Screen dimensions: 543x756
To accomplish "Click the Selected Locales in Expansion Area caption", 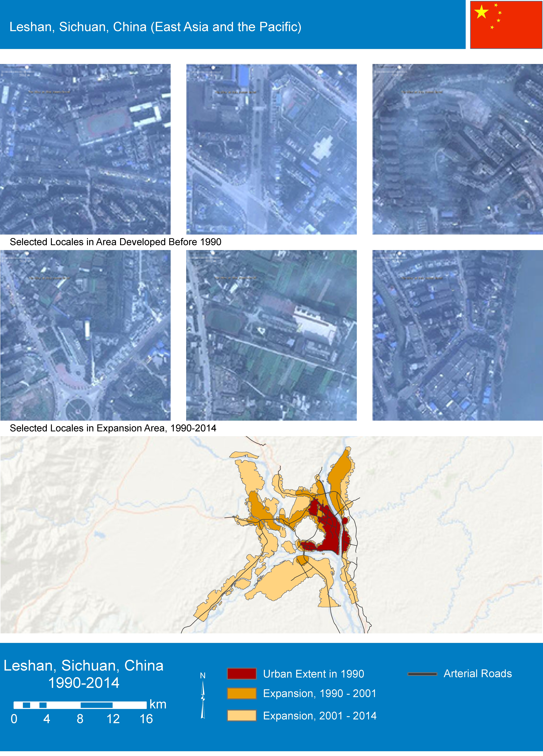I will pos(113,428).
